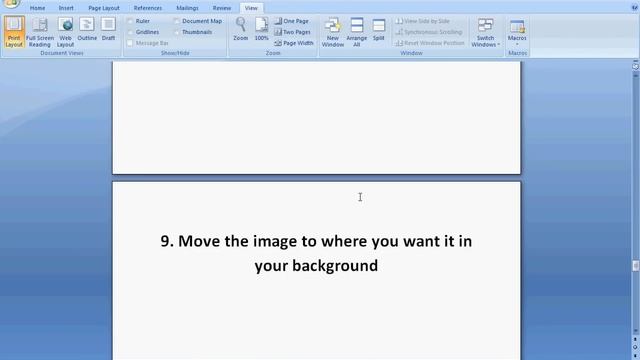Zoom to Page Width
This screenshot has height=360, width=640.
tap(293, 43)
